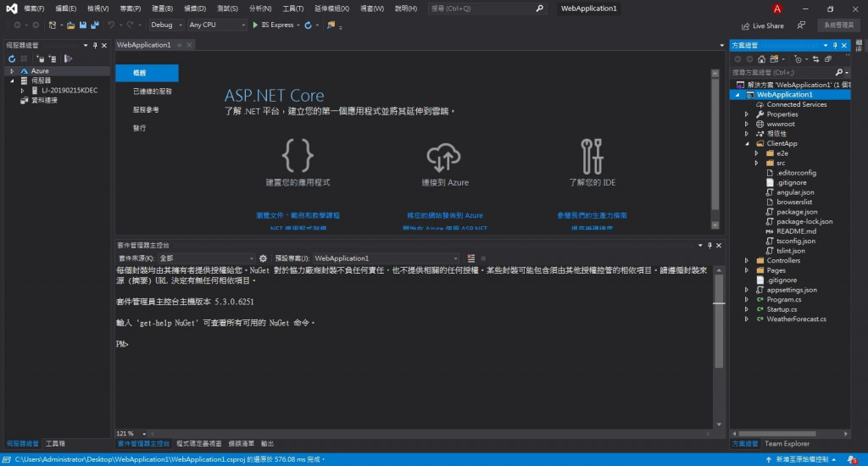This screenshot has height=466, width=868.
Task: Toggle the pin on WebApplication1 document tab
Action: pos(180,45)
